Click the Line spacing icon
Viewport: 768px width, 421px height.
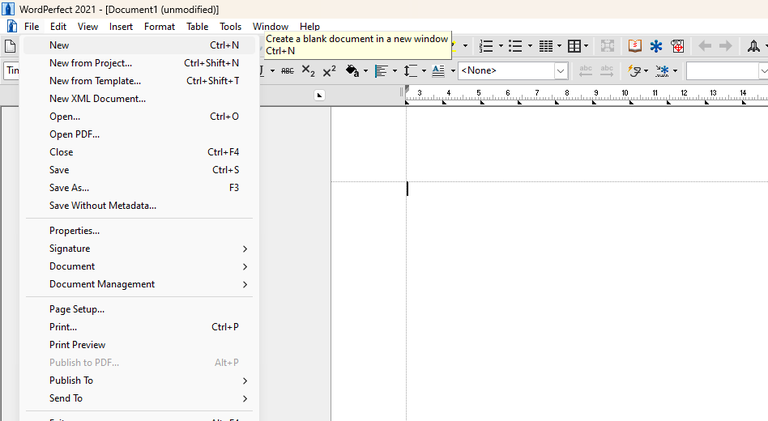click(x=410, y=71)
